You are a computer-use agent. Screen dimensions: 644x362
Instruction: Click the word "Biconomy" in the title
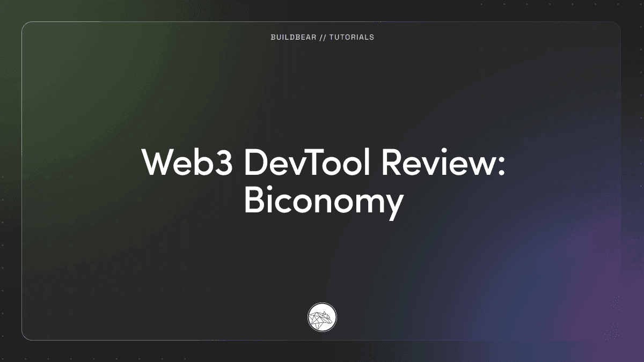tap(324, 202)
